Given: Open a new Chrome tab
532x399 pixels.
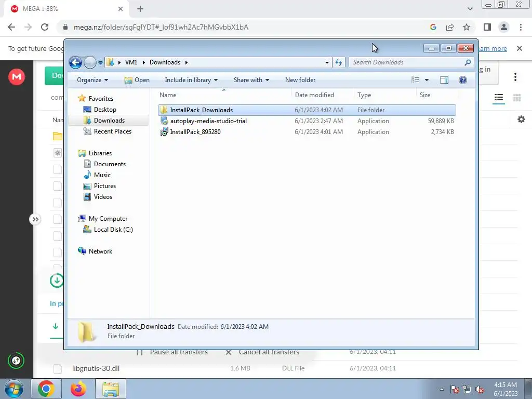Looking at the screenshot, I should point(140,9).
